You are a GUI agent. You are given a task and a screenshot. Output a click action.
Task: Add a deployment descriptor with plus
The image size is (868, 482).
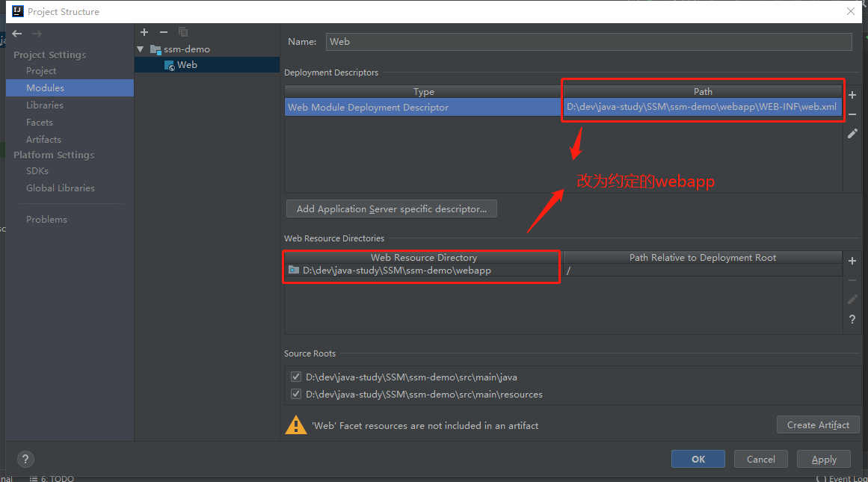(852, 95)
